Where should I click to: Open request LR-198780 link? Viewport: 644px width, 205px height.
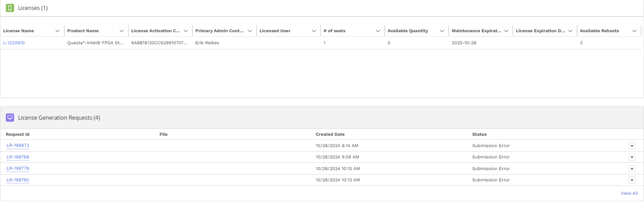pos(18,180)
